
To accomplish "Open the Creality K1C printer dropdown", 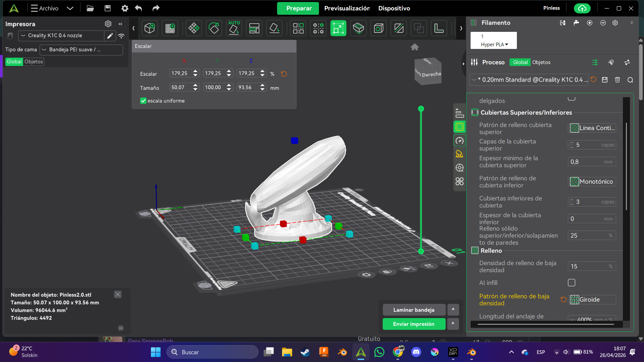I will [x=61, y=36].
